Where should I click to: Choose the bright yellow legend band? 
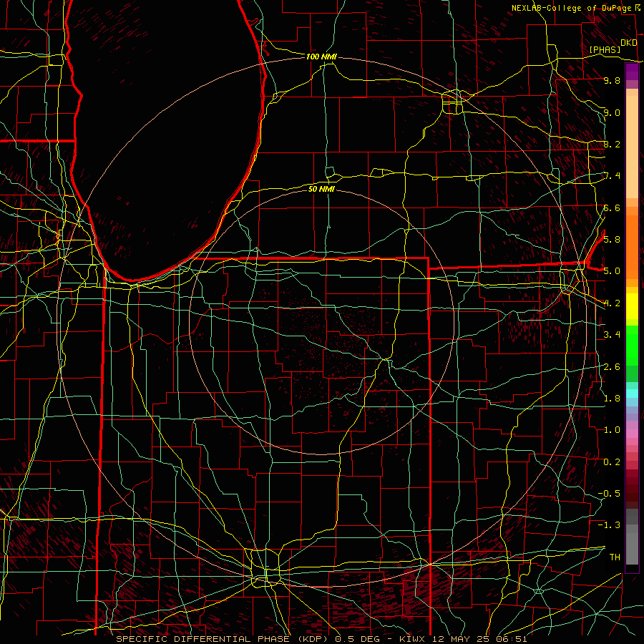pos(632,306)
